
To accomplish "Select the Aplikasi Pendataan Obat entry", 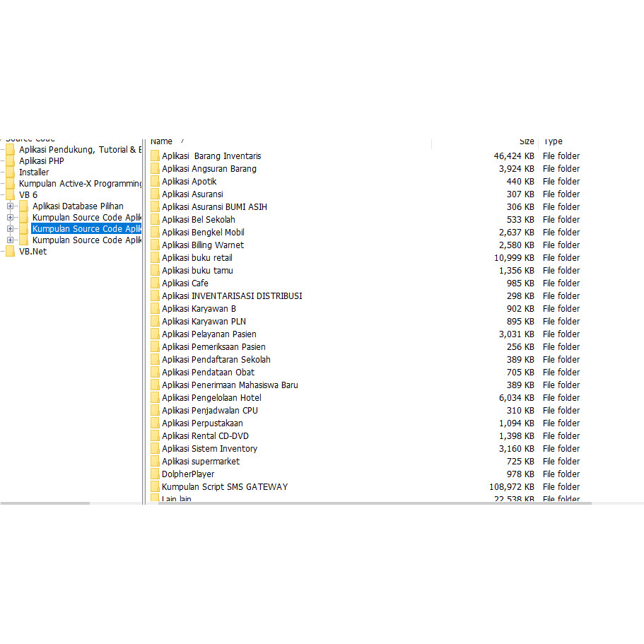I will point(209,372).
